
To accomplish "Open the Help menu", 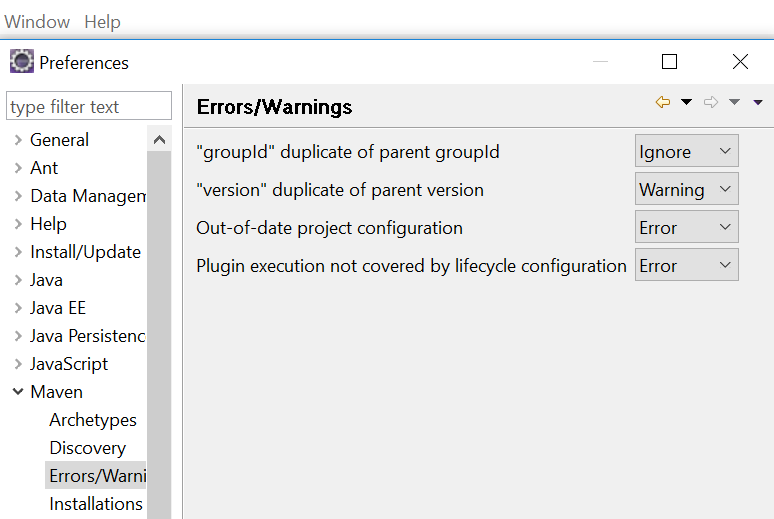I will pos(102,22).
